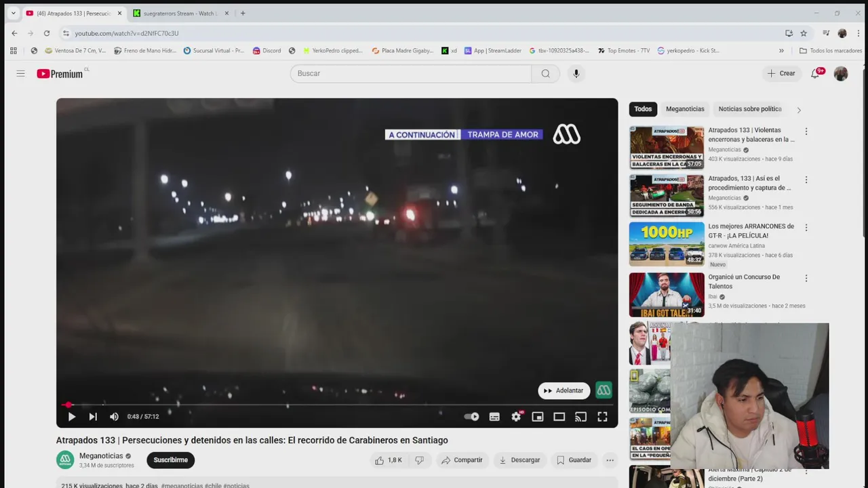
Task: Open Meganoticias channel avatar
Action: (x=65, y=460)
